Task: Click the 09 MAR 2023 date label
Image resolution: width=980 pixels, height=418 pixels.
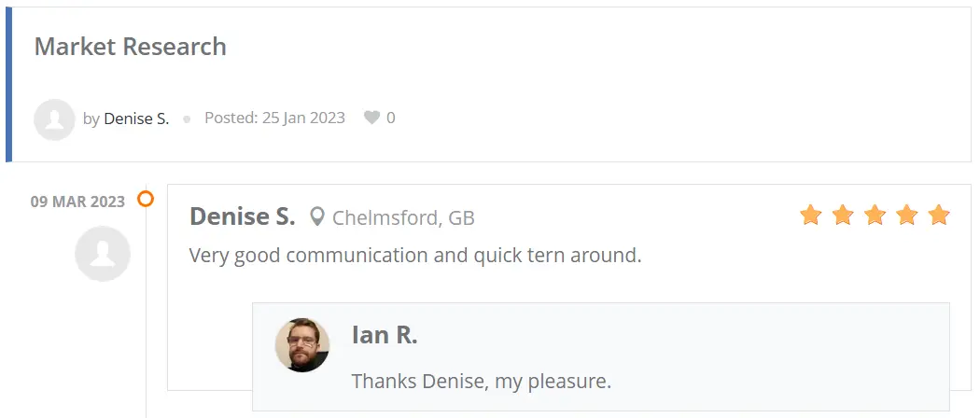Action: pos(78,202)
